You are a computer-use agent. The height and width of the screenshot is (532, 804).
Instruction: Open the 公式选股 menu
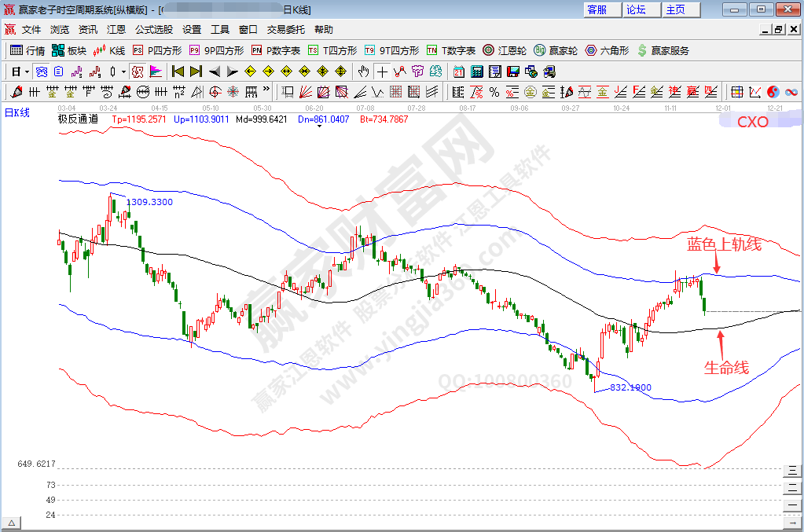click(154, 30)
